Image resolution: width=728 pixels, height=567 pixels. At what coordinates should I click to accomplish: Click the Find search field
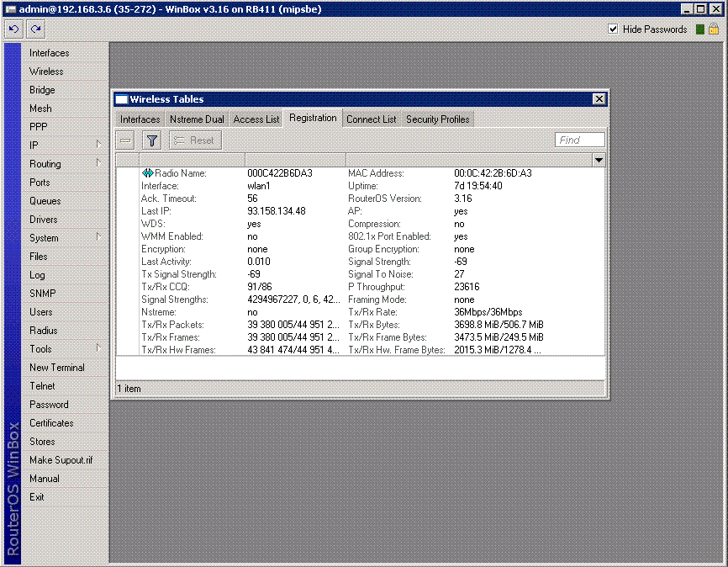coord(579,140)
